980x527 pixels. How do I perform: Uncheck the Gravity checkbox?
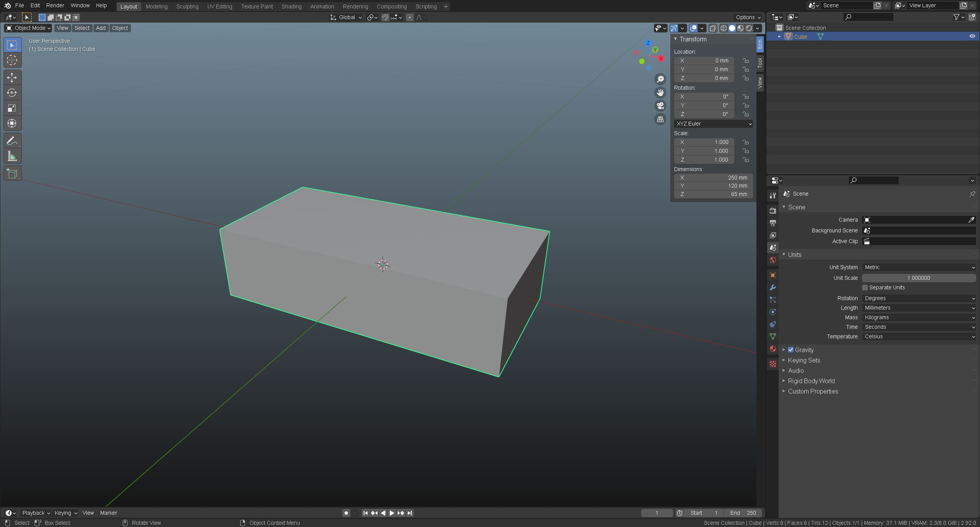791,350
